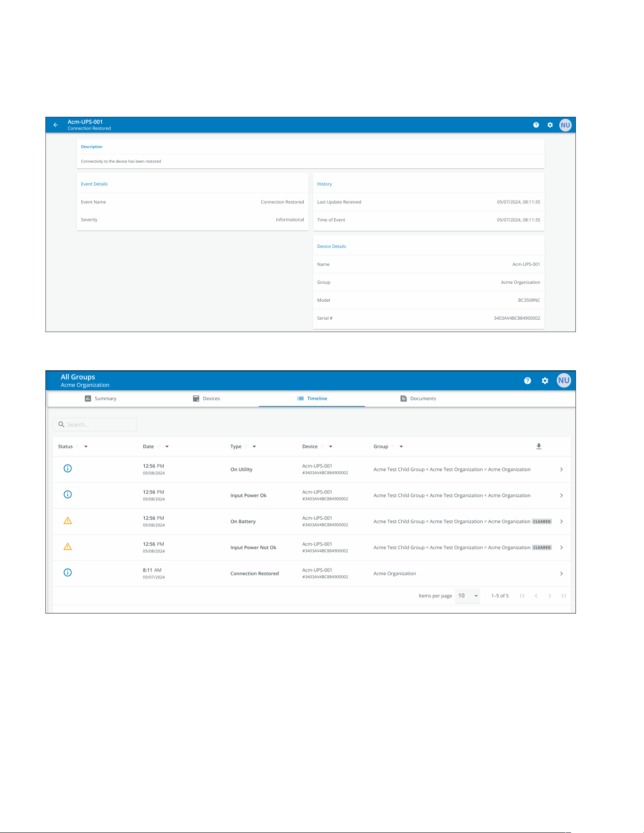Viewport: 644px width, 833px height.
Task: Click NU avatar in All Groups header
Action: coord(564,380)
